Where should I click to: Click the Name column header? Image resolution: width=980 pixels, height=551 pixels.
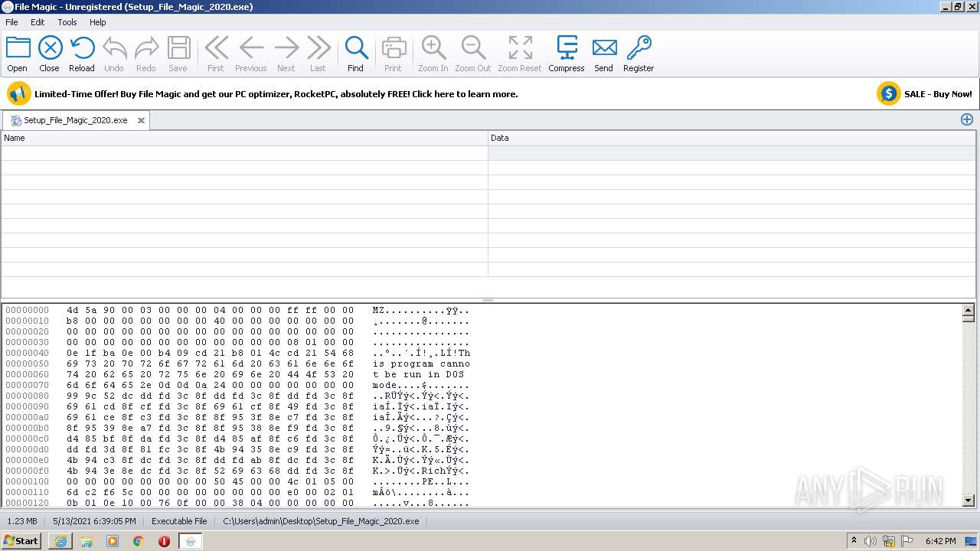(245, 138)
